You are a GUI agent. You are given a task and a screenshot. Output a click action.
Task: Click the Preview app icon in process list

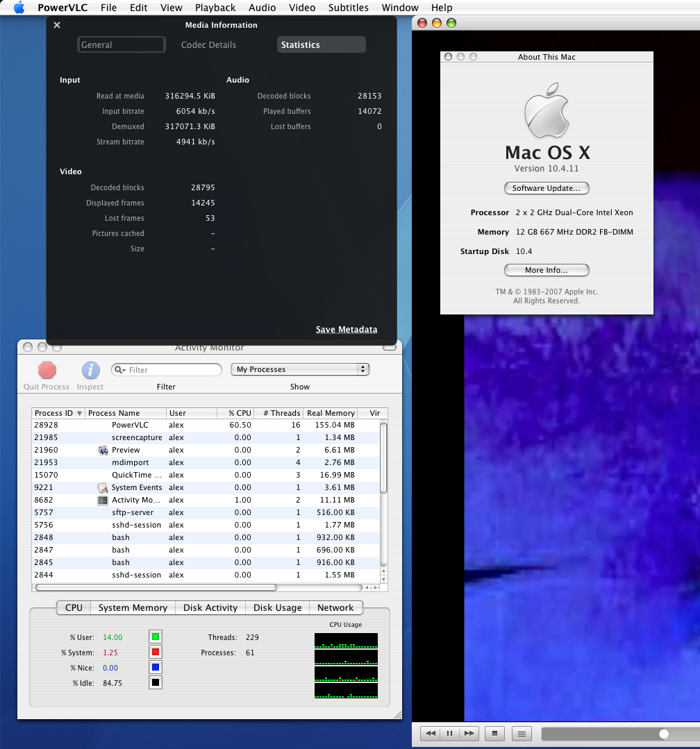[x=103, y=450]
